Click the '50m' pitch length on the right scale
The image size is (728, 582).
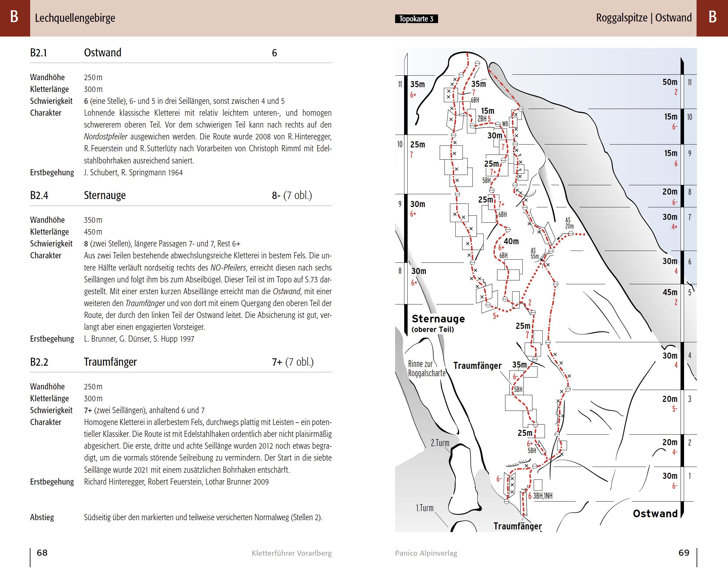coord(670,82)
